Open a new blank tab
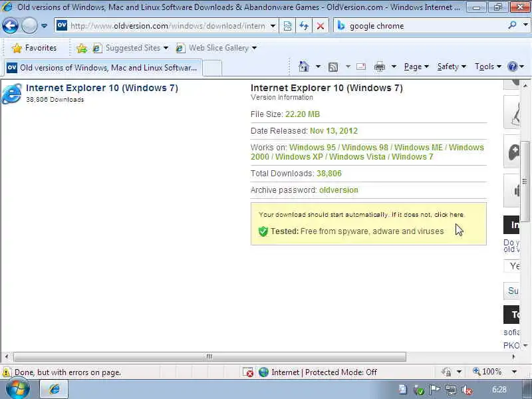This screenshot has height=399, width=532. click(212, 68)
